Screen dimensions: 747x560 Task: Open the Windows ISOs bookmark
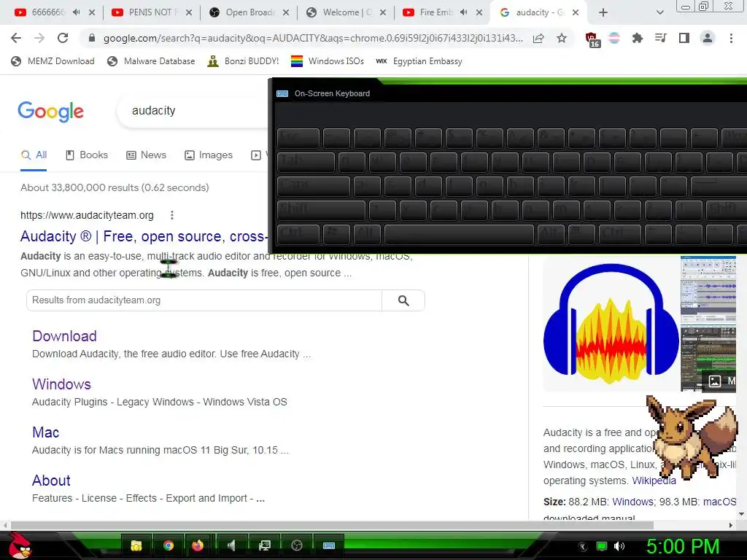(328, 61)
